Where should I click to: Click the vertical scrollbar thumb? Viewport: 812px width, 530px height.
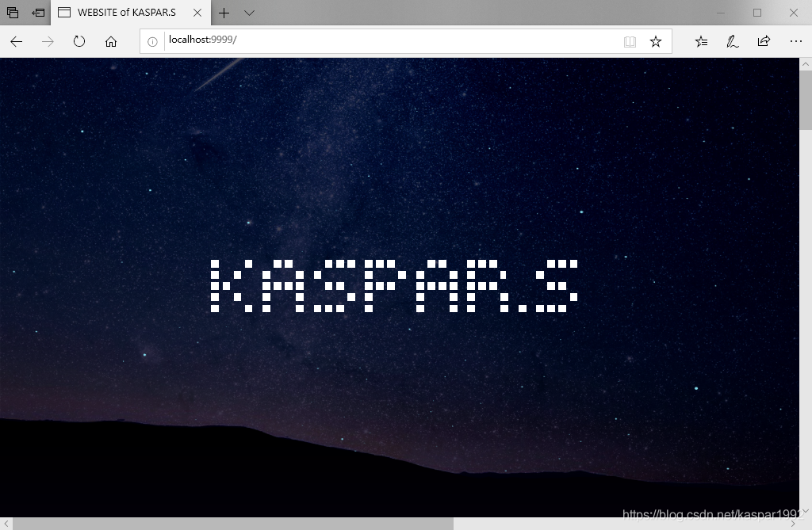[806, 101]
